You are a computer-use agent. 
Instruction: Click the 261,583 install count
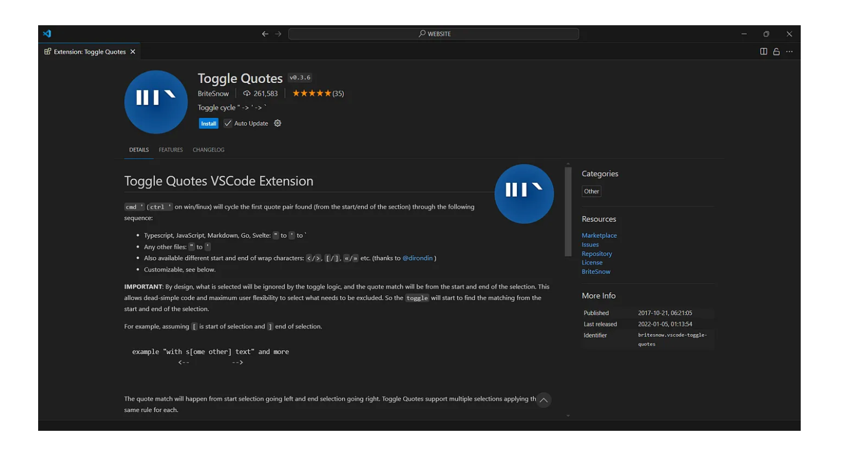(x=266, y=94)
